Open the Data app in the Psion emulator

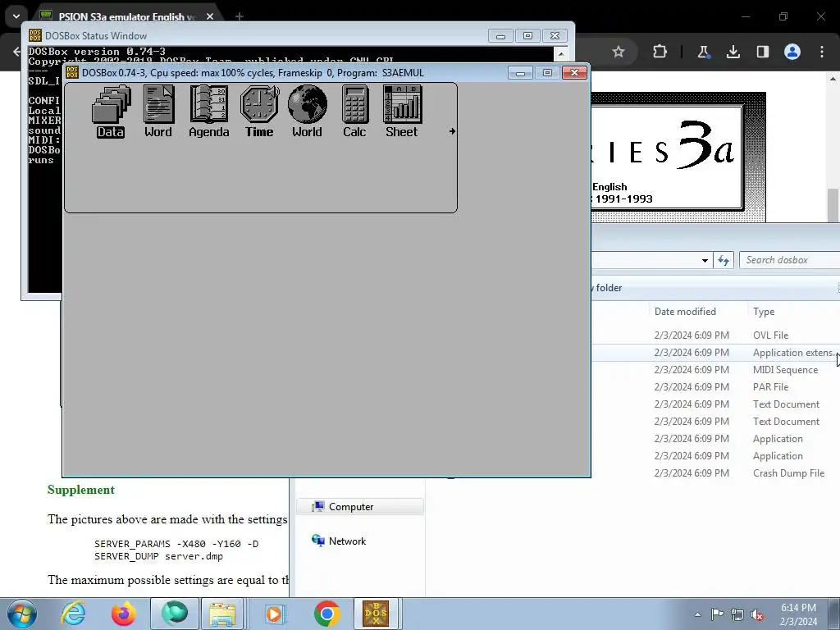click(111, 111)
